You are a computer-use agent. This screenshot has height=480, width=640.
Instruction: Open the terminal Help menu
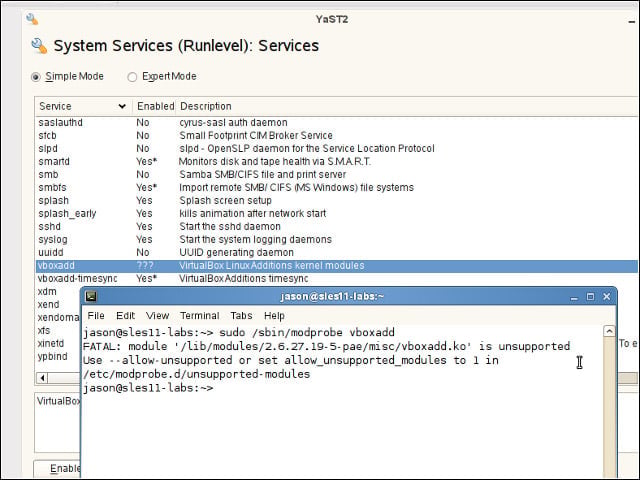(274, 316)
